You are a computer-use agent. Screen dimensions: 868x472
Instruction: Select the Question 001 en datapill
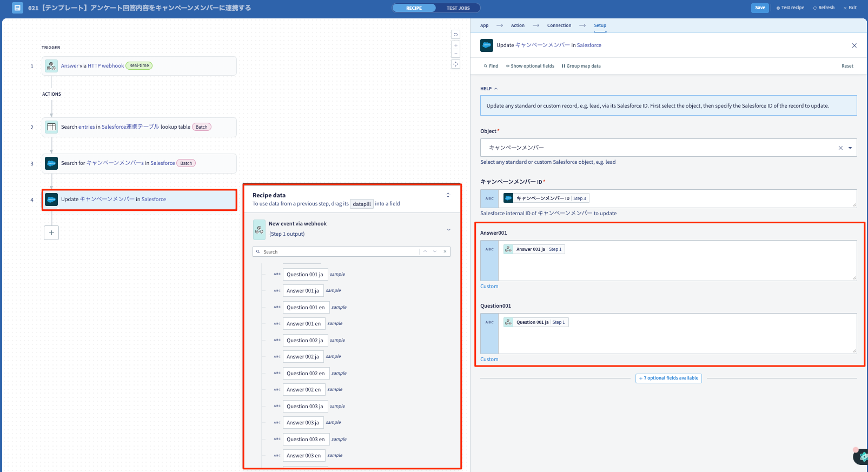point(306,308)
